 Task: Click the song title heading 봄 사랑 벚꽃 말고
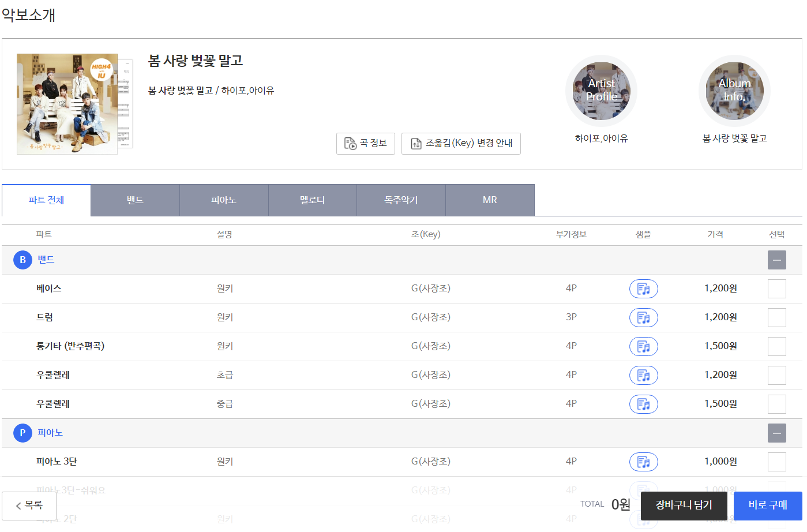[196, 61]
